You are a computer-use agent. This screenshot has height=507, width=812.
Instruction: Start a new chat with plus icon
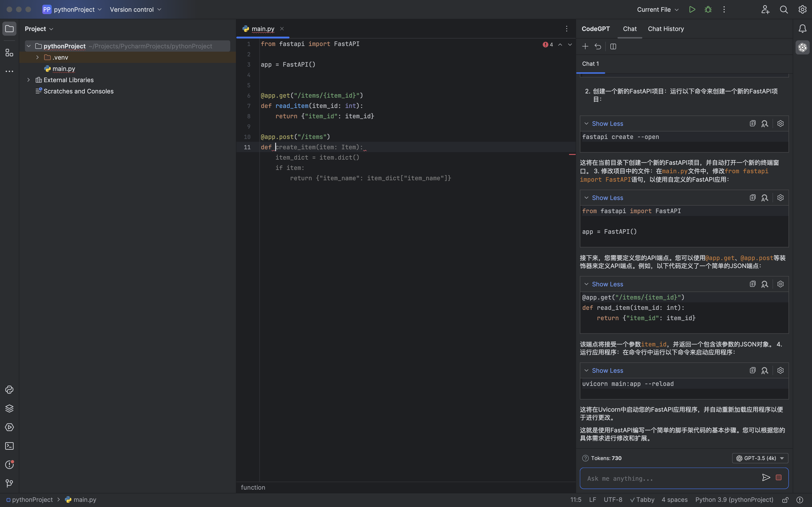pyautogui.click(x=585, y=46)
